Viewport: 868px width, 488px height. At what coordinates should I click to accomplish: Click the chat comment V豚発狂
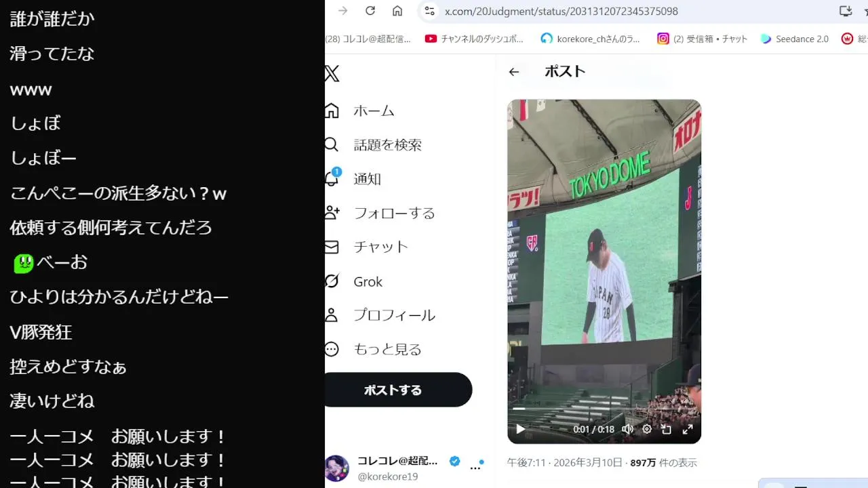pyautogui.click(x=41, y=332)
